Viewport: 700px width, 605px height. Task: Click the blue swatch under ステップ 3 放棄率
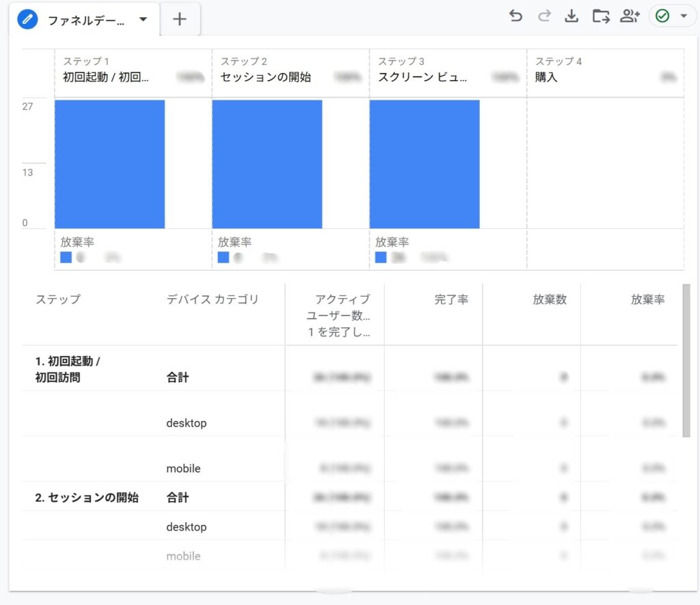point(381,258)
